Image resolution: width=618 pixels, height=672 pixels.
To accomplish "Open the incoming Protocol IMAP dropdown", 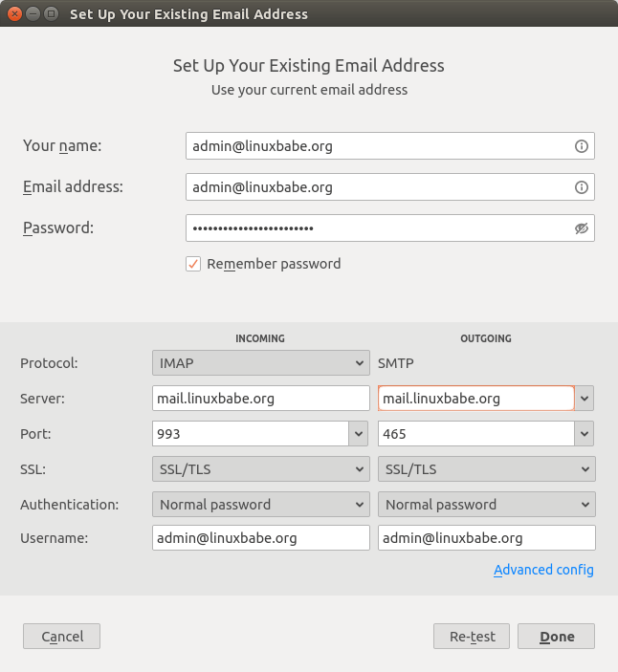I will pyautogui.click(x=260, y=363).
